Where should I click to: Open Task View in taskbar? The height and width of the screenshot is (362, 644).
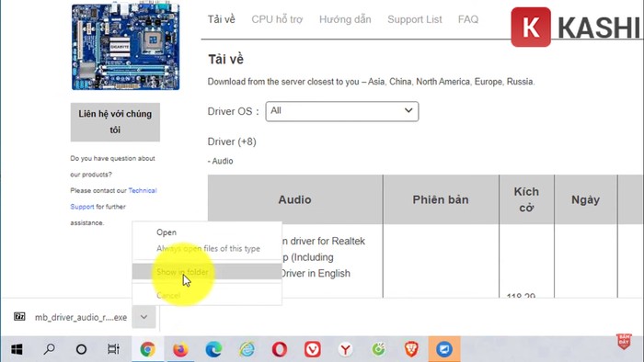click(x=113, y=349)
